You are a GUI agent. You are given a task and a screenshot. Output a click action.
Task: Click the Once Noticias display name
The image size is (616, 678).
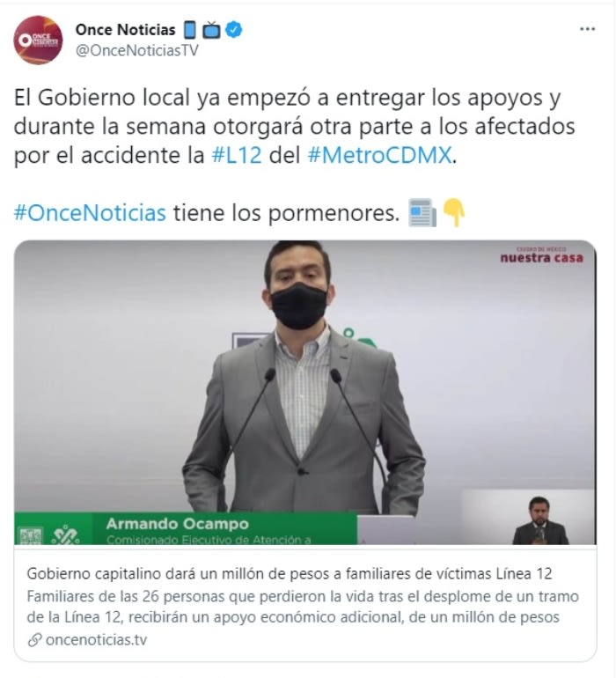pyautogui.click(x=125, y=30)
